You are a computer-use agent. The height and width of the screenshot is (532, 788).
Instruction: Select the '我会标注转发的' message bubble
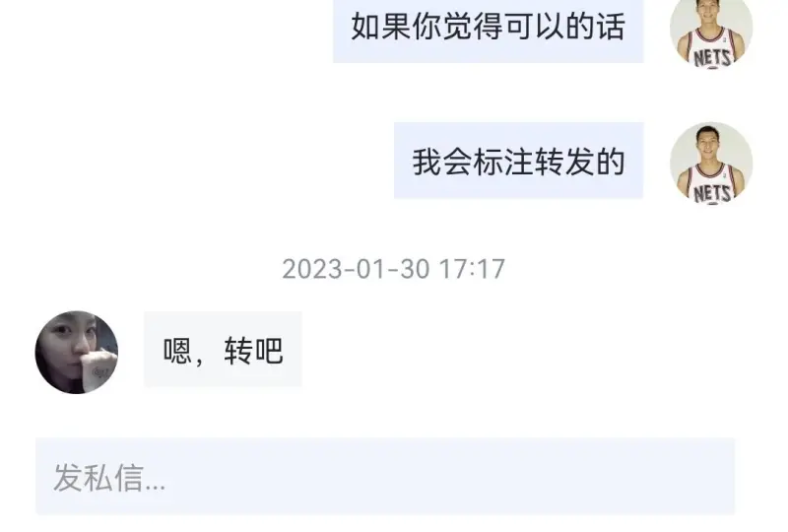coord(519,161)
